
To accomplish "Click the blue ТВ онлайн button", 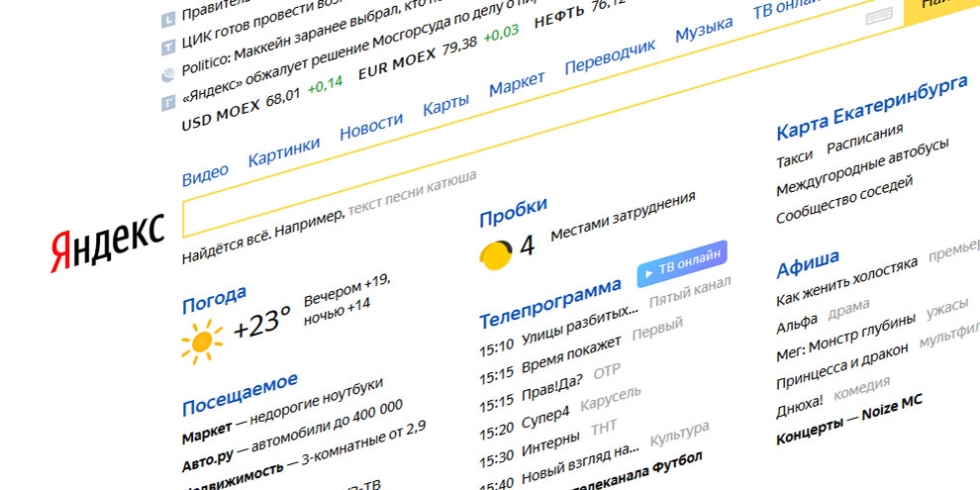I will [682, 264].
